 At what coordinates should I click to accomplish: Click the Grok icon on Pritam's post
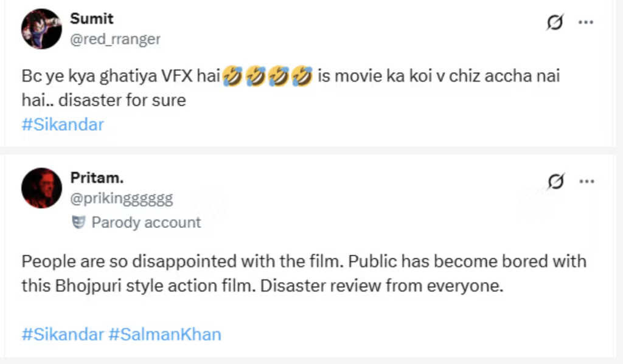(x=555, y=180)
